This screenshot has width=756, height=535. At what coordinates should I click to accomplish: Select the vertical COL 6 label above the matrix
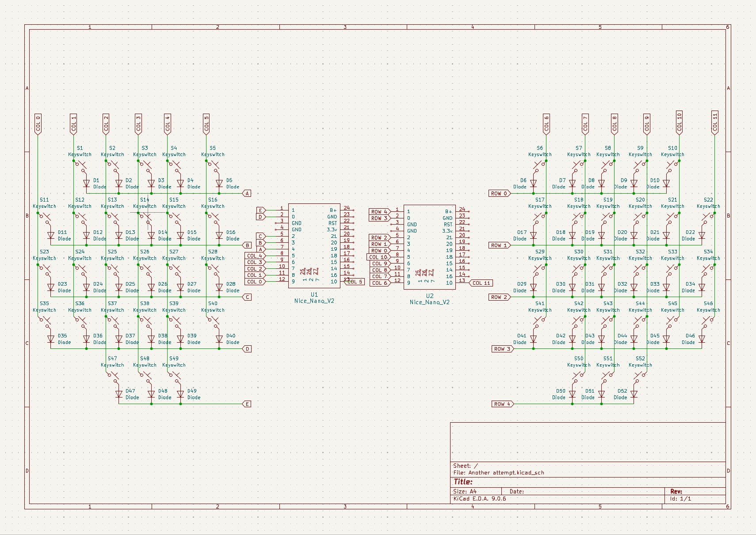(546, 124)
